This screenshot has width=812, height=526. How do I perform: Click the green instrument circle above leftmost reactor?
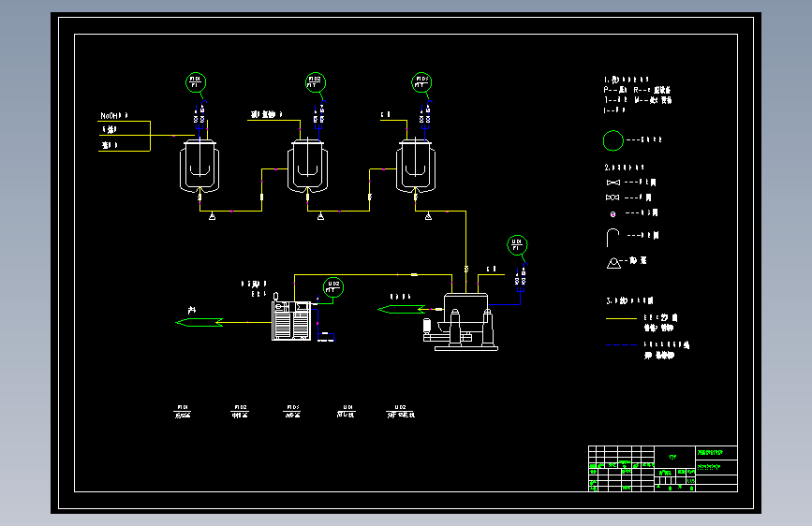(x=196, y=82)
